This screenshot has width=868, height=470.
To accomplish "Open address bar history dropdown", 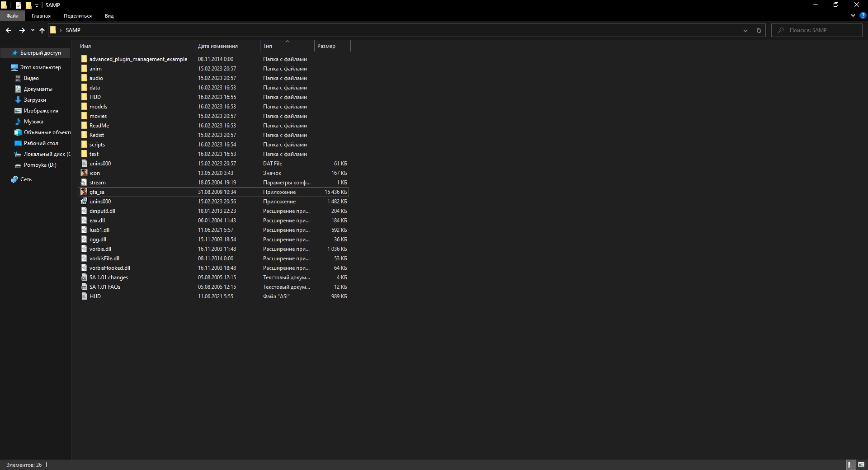I will 745,30.
